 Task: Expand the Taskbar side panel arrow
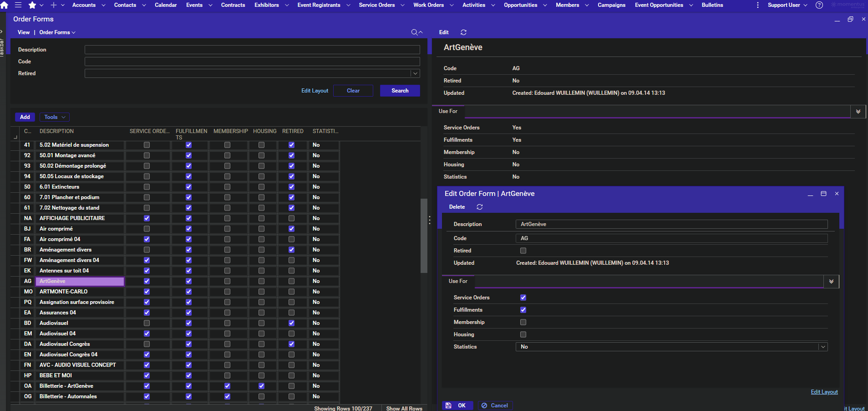2,31
